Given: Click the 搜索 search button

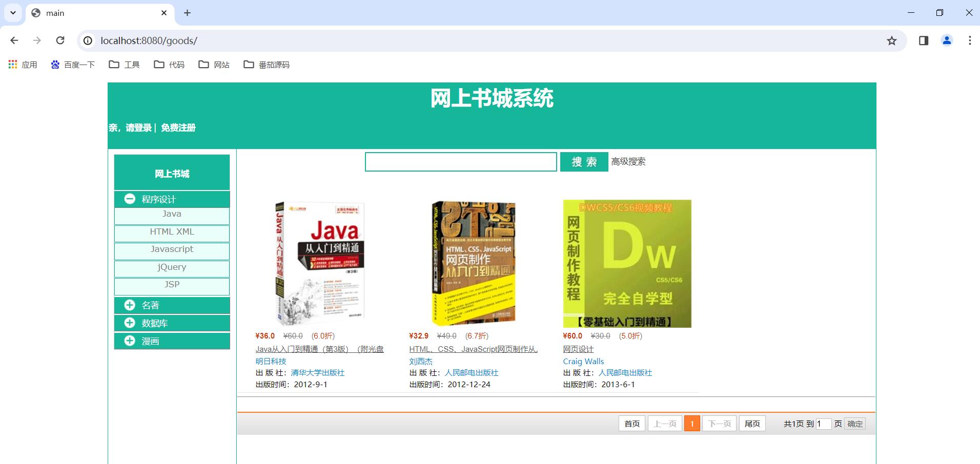Looking at the screenshot, I should [x=584, y=162].
